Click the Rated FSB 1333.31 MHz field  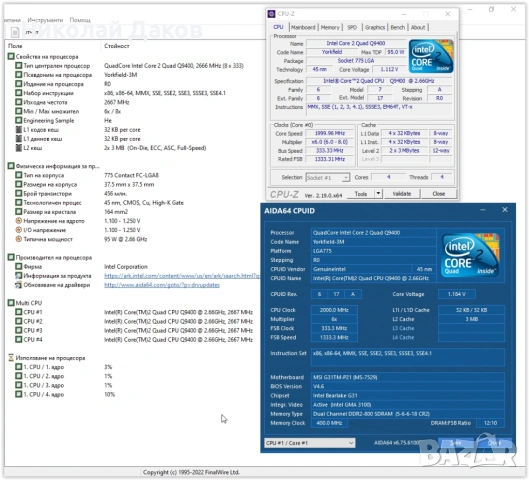coord(330,159)
